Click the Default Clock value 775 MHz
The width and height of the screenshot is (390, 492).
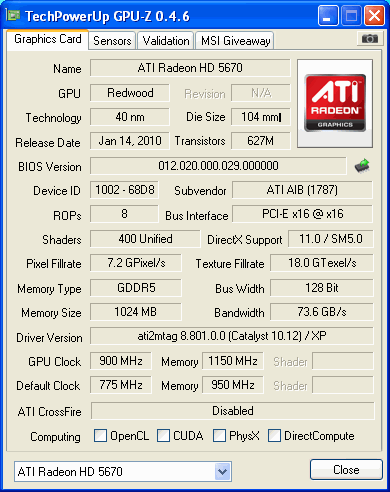point(121,385)
